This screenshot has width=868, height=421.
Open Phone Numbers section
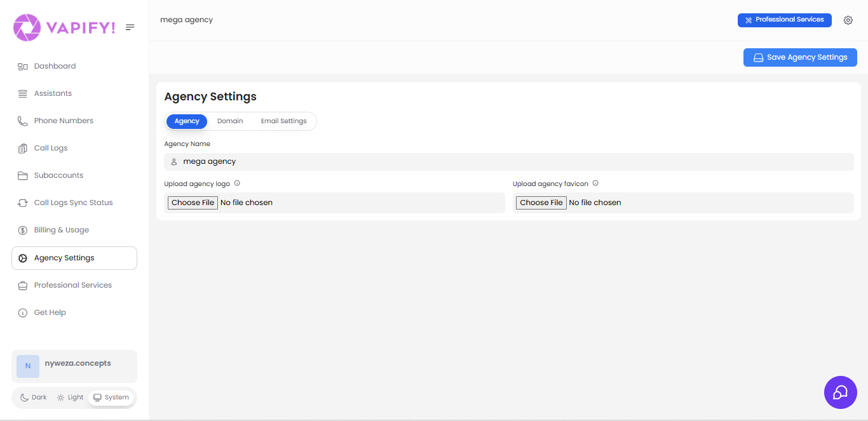coord(64,120)
